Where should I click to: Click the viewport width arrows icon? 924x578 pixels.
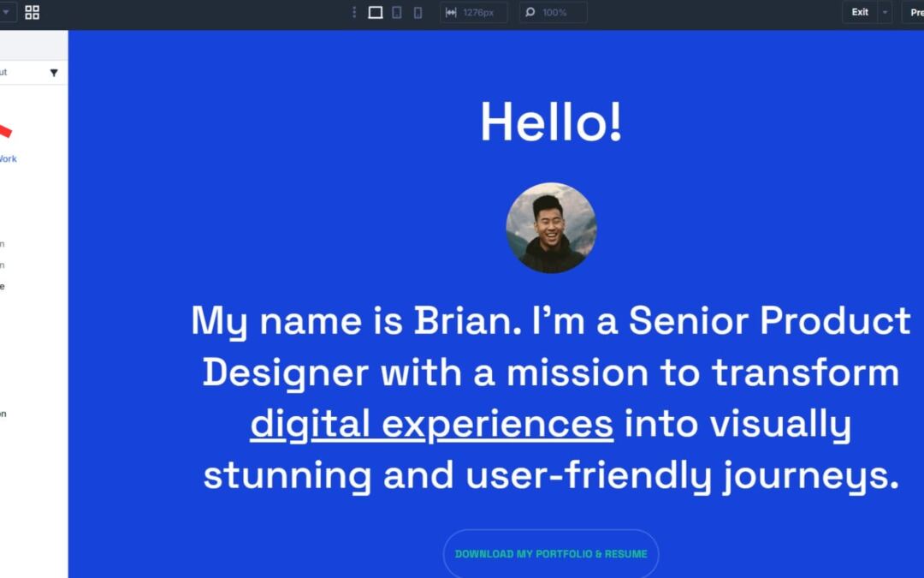pyautogui.click(x=451, y=13)
